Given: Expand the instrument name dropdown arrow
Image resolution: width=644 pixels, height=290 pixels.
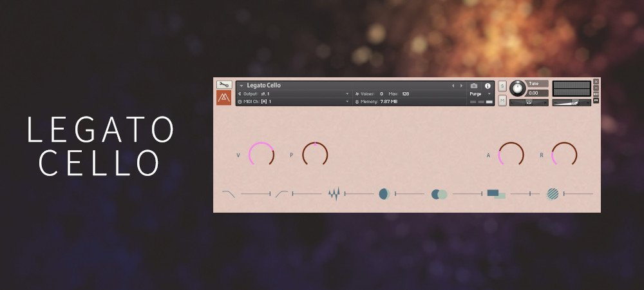Looking at the screenshot, I should pos(241,86).
